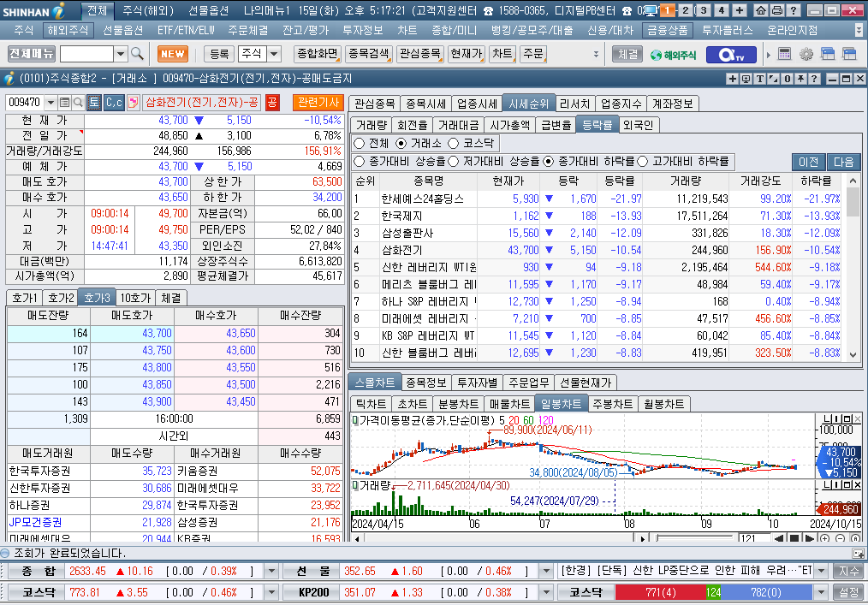Click the tile windows icon at toolbar end

(848, 54)
